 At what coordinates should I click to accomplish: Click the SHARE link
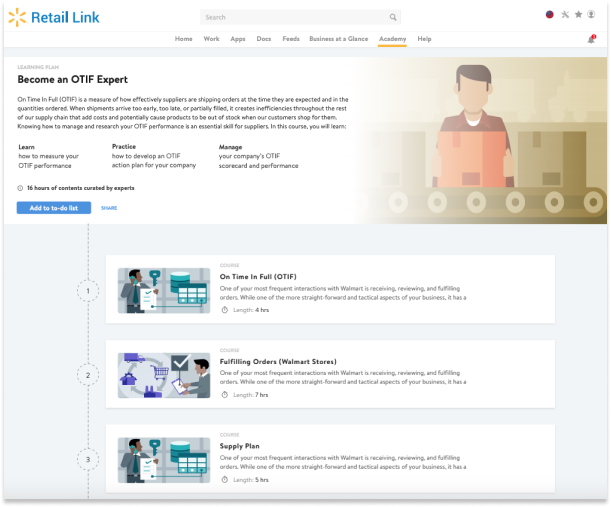[x=109, y=208]
